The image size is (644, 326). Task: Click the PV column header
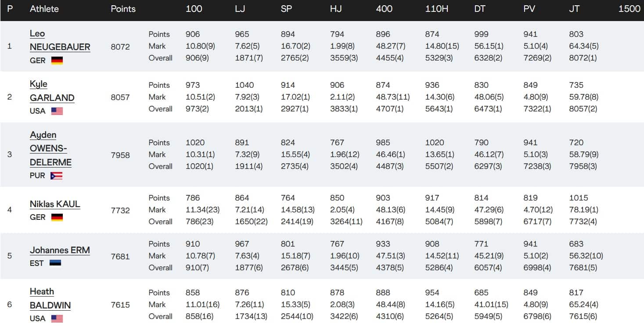click(529, 9)
